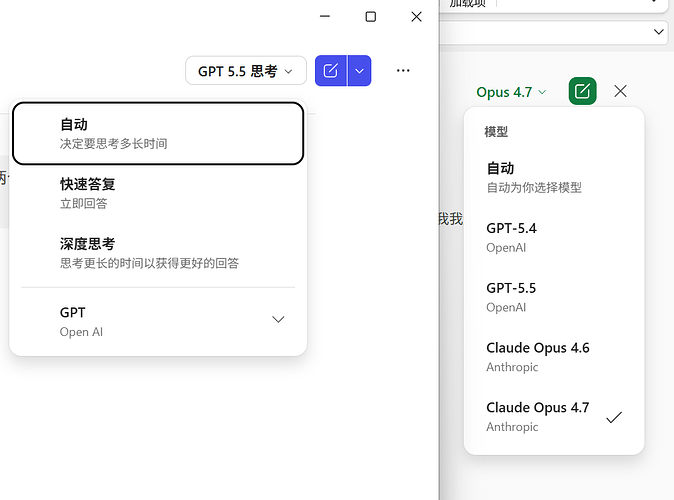Select GPT-5.4 OpenAI model

pos(554,237)
